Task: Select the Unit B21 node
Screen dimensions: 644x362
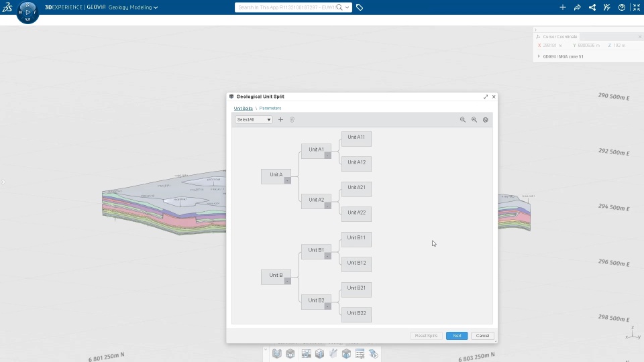Action: click(x=356, y=290)
